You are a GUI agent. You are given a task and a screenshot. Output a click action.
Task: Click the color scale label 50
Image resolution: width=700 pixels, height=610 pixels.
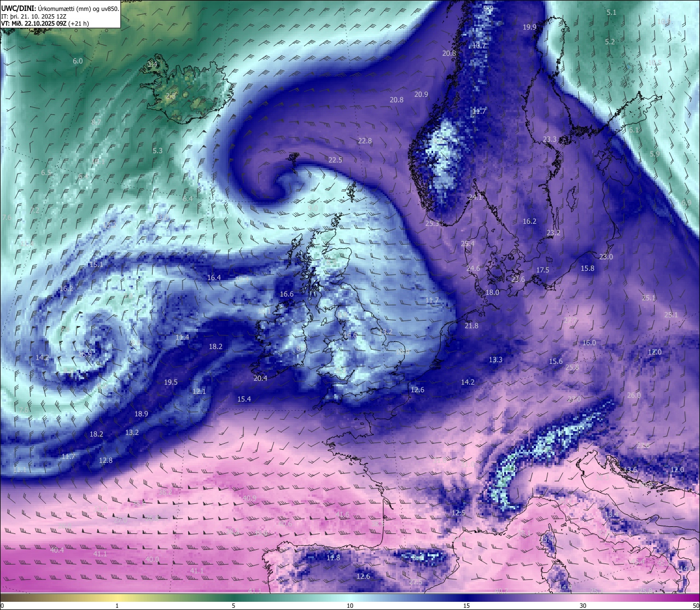(x=696, y=606)
